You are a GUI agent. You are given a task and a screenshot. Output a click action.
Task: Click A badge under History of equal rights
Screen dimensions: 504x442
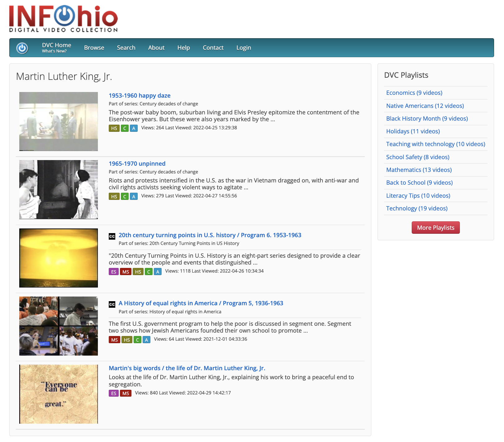(x=146, y=340)
